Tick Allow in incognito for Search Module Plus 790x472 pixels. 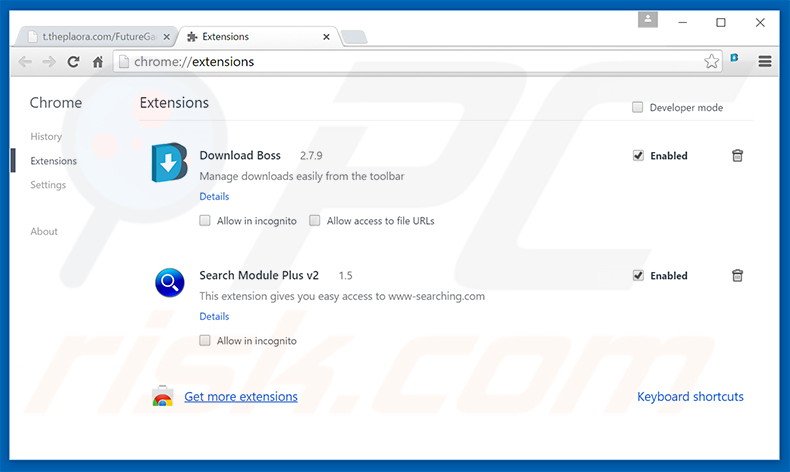coord(205,341)
